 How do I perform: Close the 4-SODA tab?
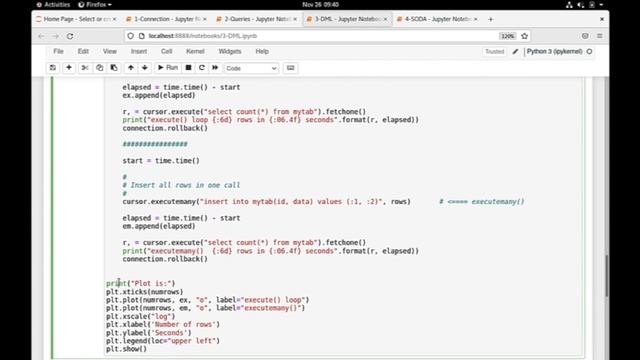476,19
